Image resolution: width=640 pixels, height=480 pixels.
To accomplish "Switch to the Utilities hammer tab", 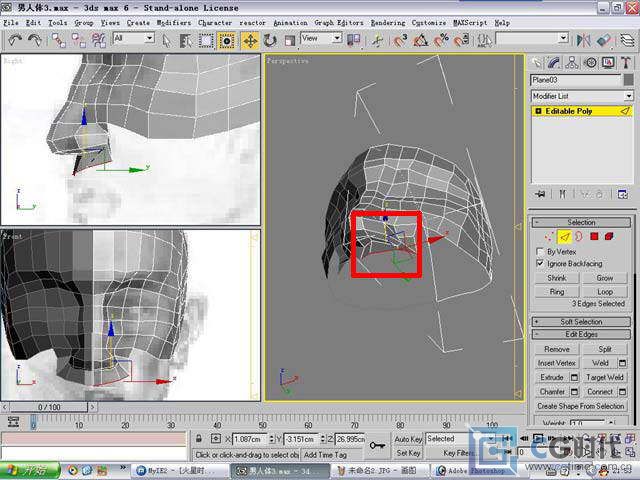I will coord(626,63).
